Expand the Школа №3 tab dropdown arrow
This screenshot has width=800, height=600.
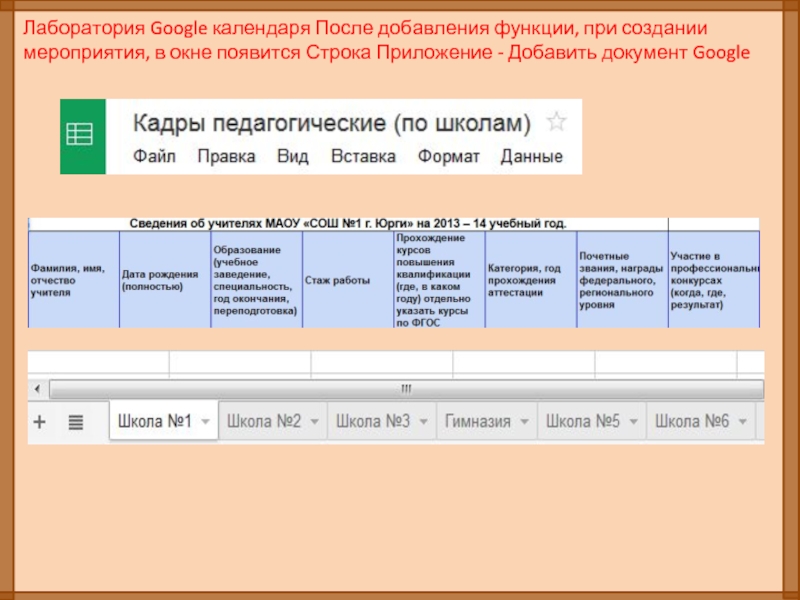point(425,422)
